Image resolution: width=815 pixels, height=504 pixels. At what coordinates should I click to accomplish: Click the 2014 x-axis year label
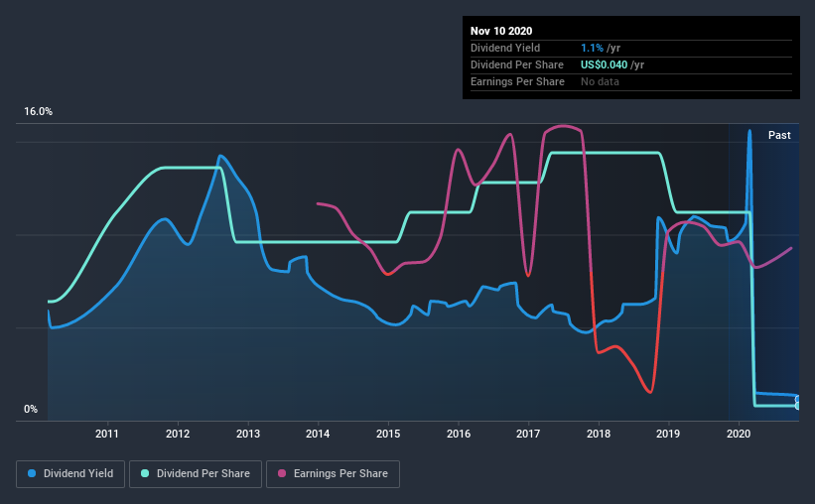pos(318,434)
